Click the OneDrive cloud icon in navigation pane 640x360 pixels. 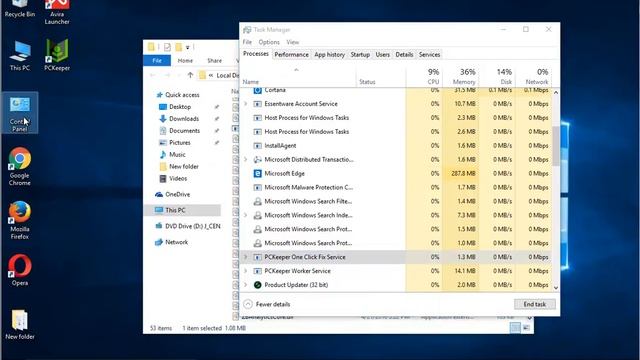[159, 195]
